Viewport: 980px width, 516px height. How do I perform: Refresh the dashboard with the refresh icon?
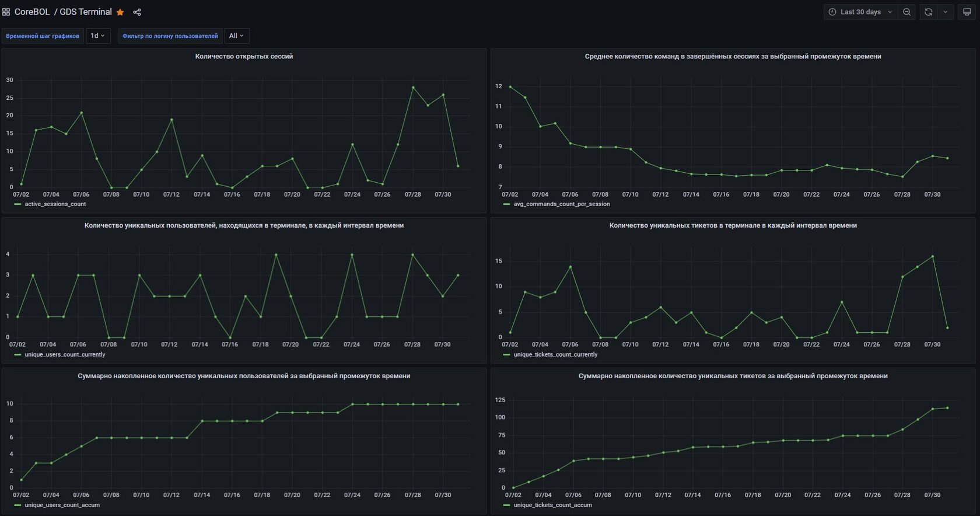point(928,12)
